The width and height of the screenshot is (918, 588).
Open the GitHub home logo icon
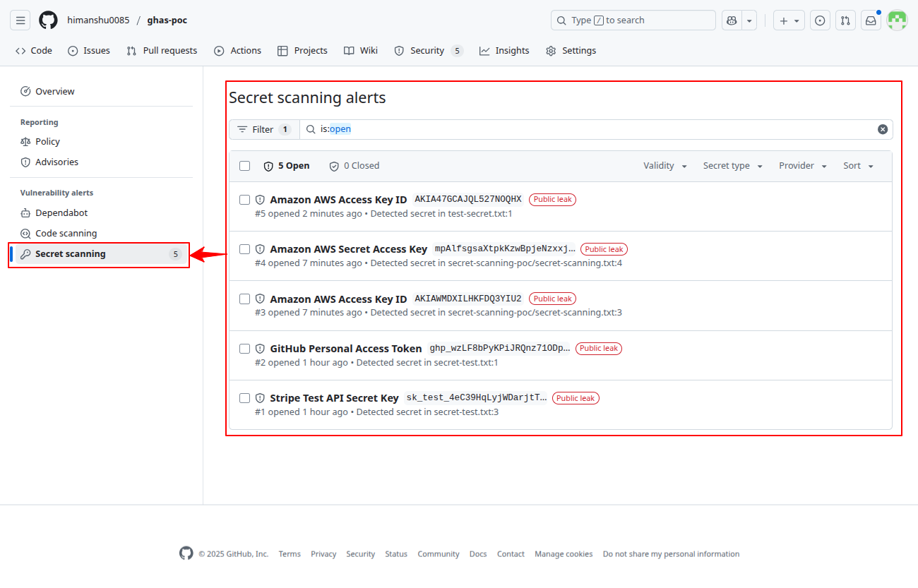[x=47, y=20]
